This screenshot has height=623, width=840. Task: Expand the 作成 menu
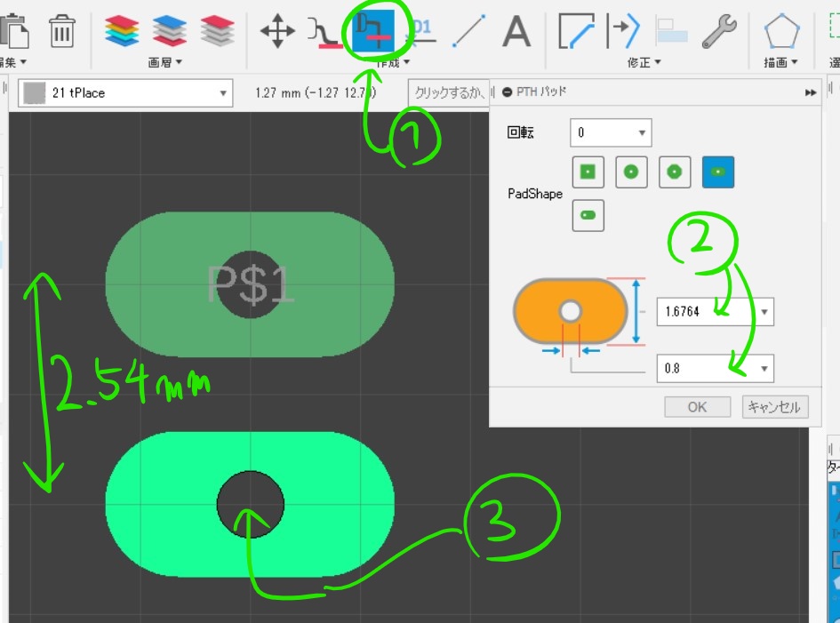[x=393, y=63]
